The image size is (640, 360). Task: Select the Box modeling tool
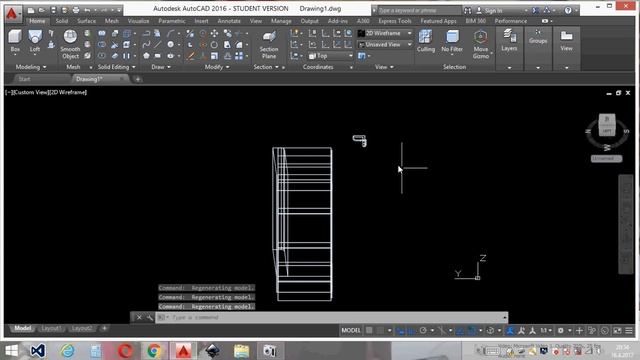coord(15,41)
